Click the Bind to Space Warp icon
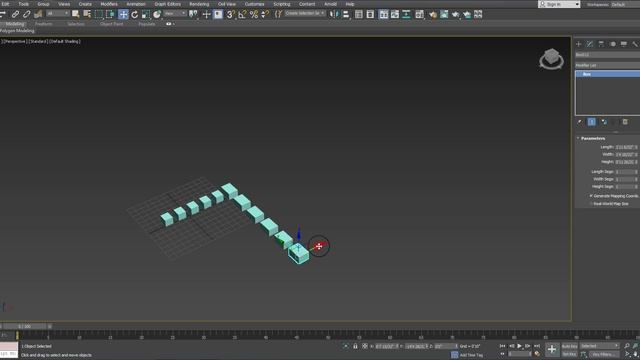This screenshot has width=640, height=360. (x=38, y=14)
